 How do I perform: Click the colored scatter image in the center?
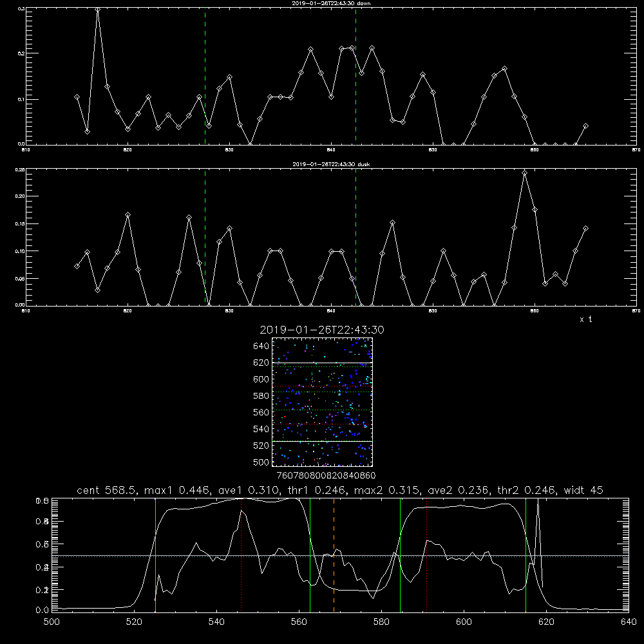(x=322, y=402)
